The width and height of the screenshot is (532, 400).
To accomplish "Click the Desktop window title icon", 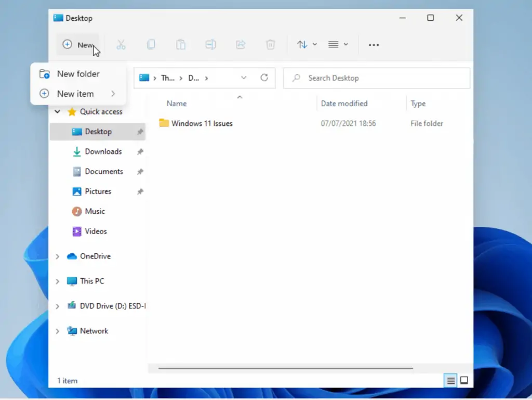I will [x=58, y=18].
